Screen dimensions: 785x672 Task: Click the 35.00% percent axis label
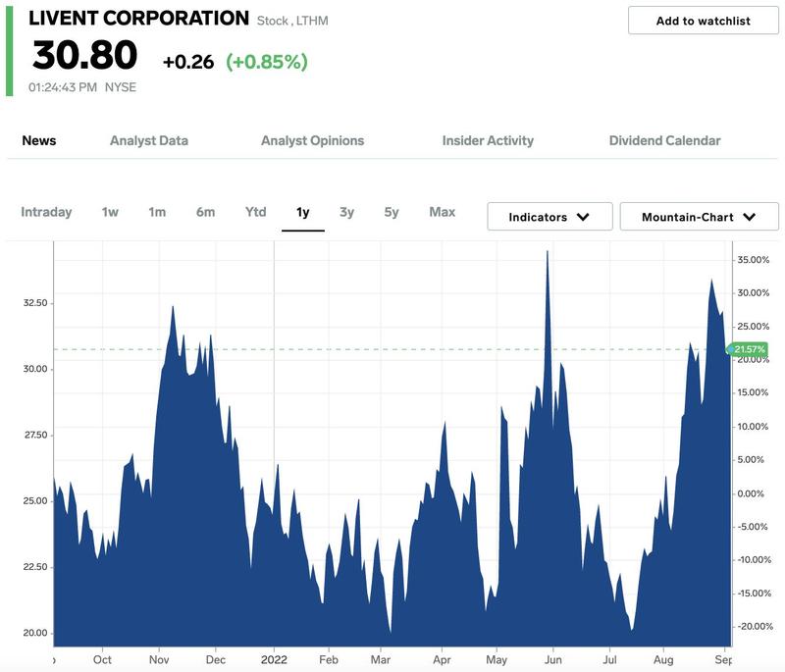coord(754,260)
